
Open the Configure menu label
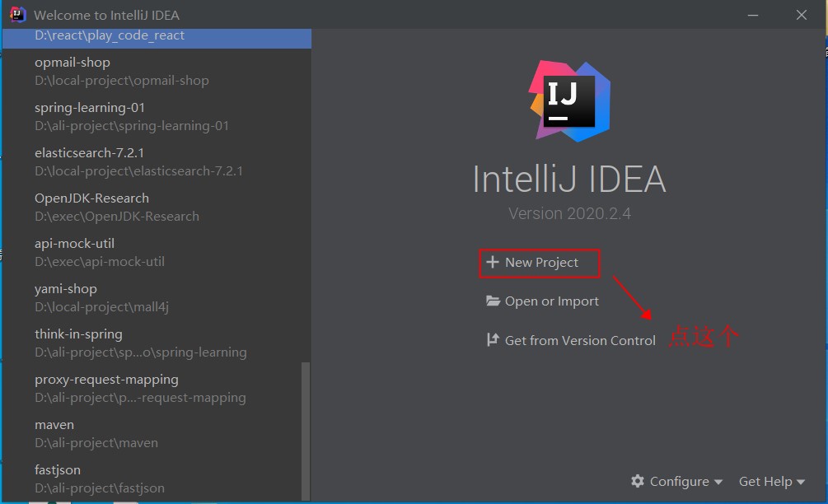click(x=679, y=481)
